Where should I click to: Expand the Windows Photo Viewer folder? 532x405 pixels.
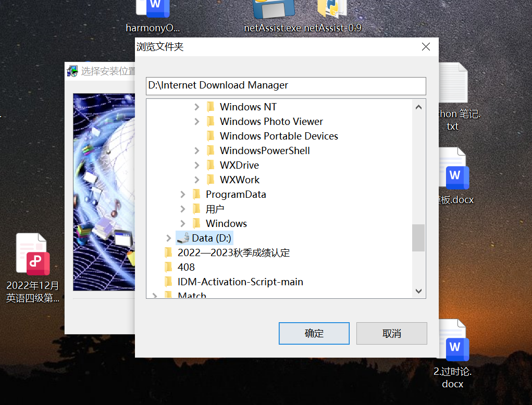tap(197, 122)
